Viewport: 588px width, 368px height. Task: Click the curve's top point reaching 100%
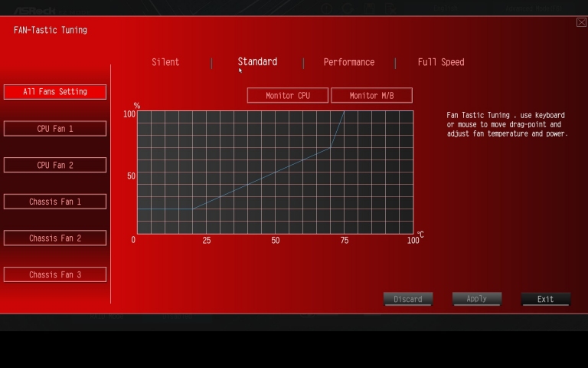345,111
